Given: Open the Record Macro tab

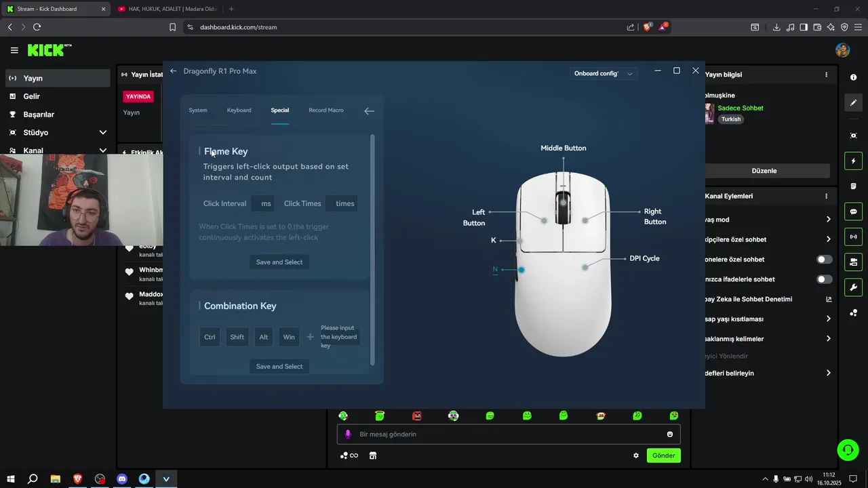Looking at the screenshot, I should [x=326, y=110].
